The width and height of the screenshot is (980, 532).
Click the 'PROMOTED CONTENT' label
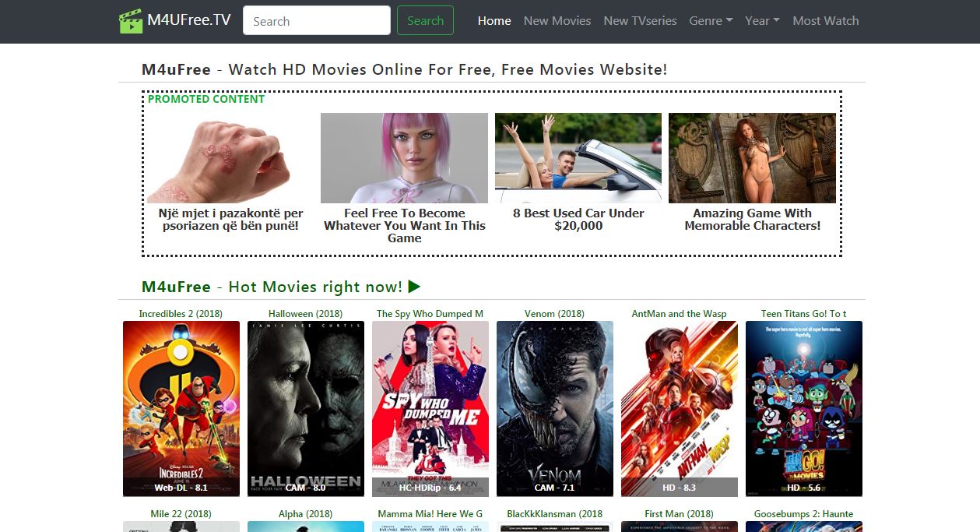click(x=206, y=99)
